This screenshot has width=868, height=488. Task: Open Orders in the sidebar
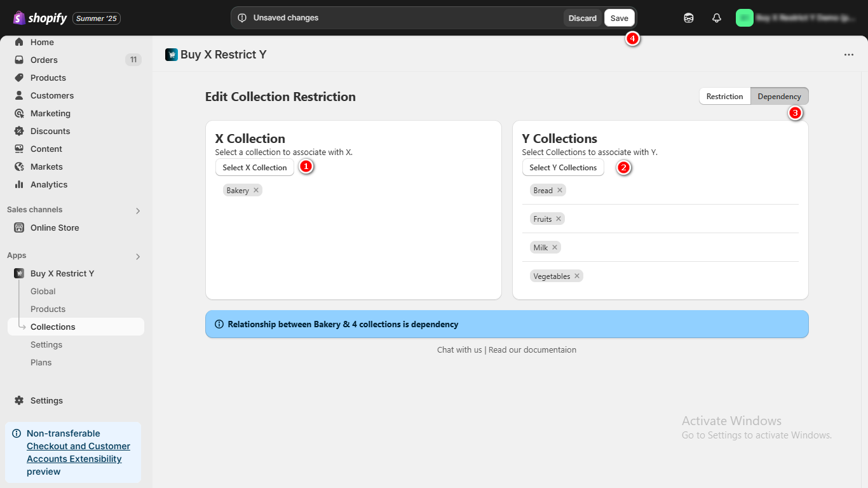point(44,60)
